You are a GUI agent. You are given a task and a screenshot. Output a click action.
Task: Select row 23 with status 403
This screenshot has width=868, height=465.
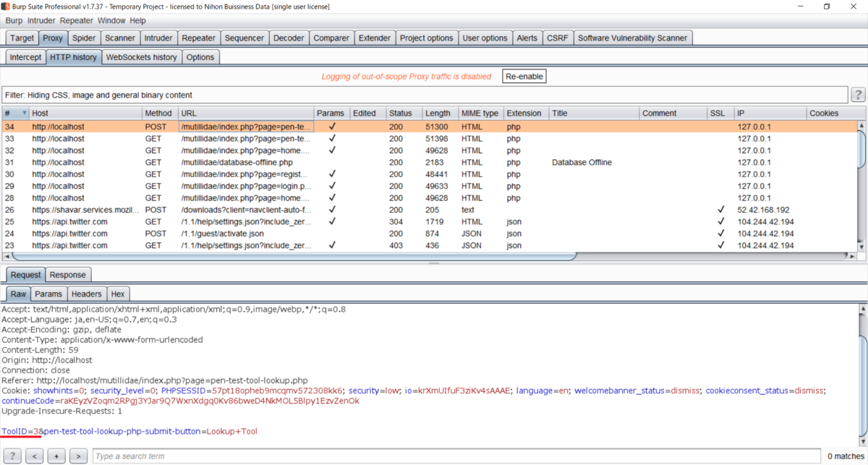point(430,245)
